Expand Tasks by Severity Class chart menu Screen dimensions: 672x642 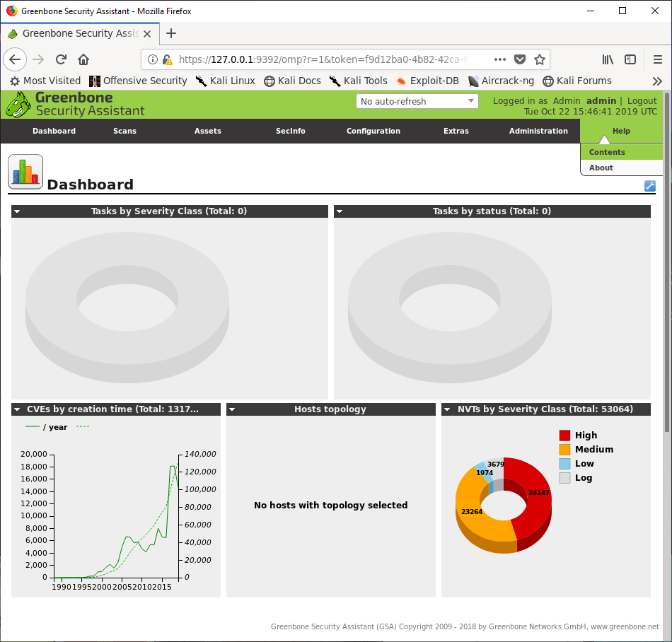pyautogui.click(x=17, y=211)
